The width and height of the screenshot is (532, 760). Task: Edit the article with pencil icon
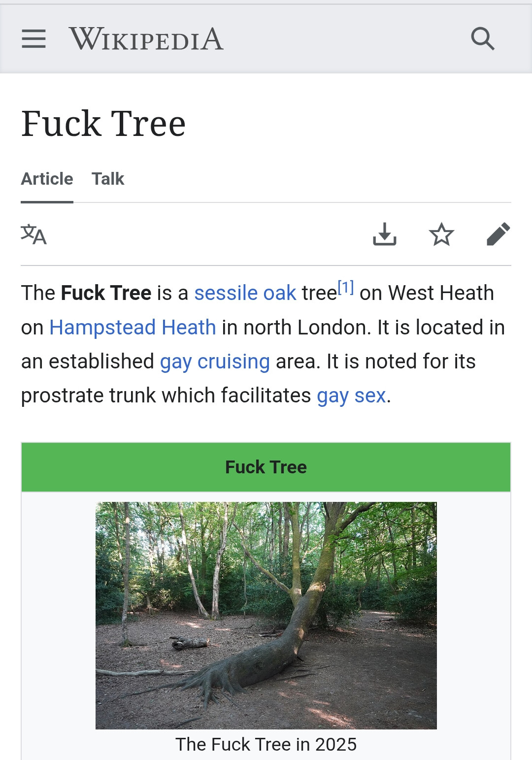tap(498, 234)
